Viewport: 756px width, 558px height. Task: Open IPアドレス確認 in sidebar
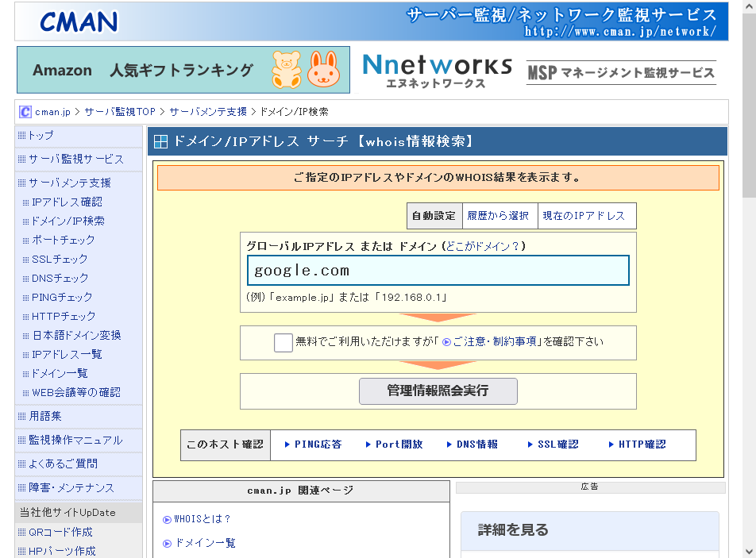67,202
